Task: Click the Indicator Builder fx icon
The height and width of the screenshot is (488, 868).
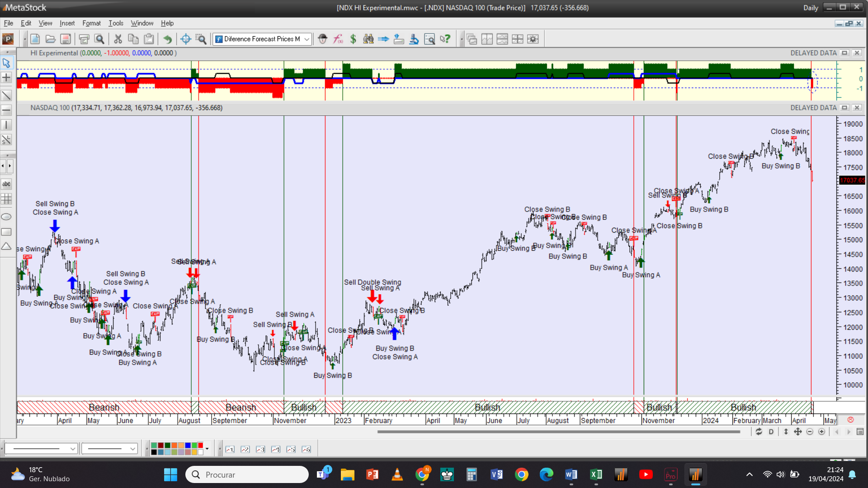Action: (338, 39)
